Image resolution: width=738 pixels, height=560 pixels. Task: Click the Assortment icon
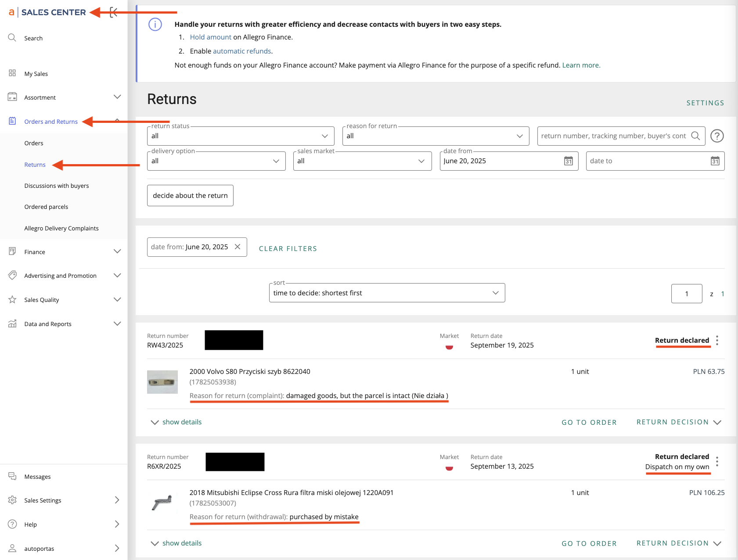(12, 97)
